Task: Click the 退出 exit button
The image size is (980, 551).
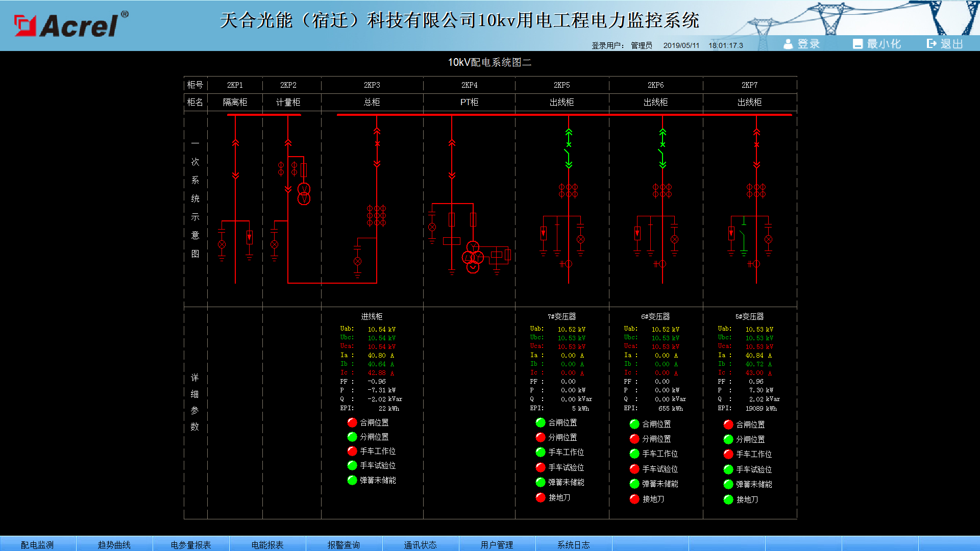Action: pos(945,44)
